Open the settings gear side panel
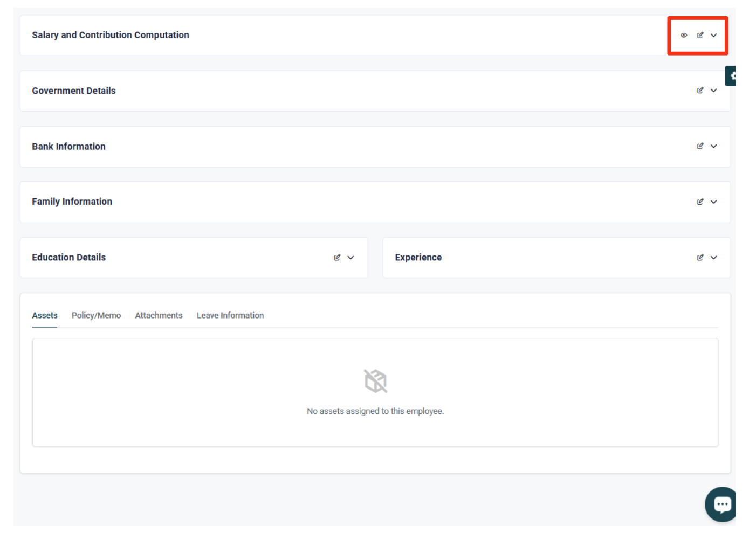This screenshot has height=540, width=756. tap(731, 76)
